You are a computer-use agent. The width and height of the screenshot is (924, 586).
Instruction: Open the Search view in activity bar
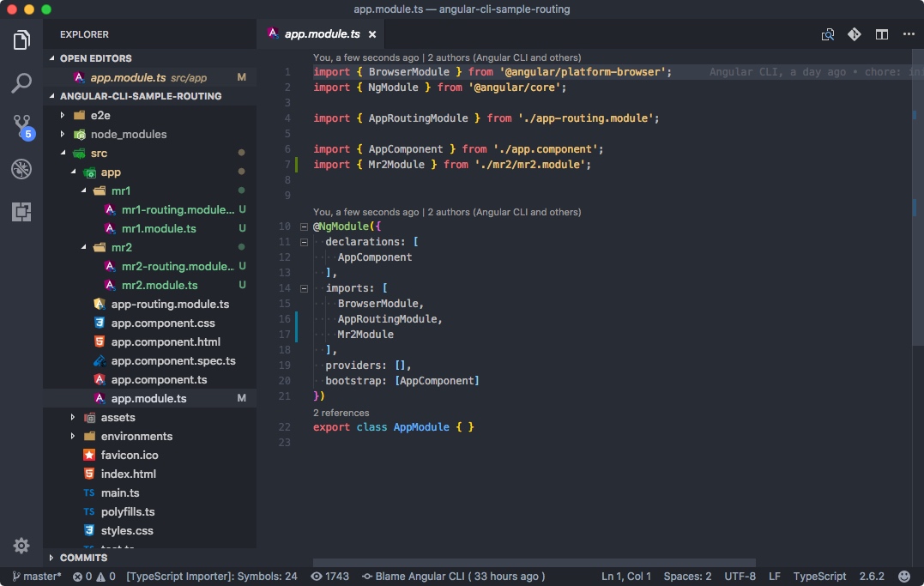click(21, 82)
